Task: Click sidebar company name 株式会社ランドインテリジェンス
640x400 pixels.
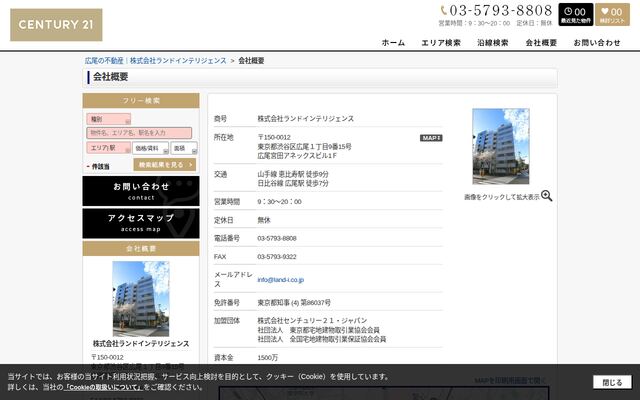Action: coord(141,344)
